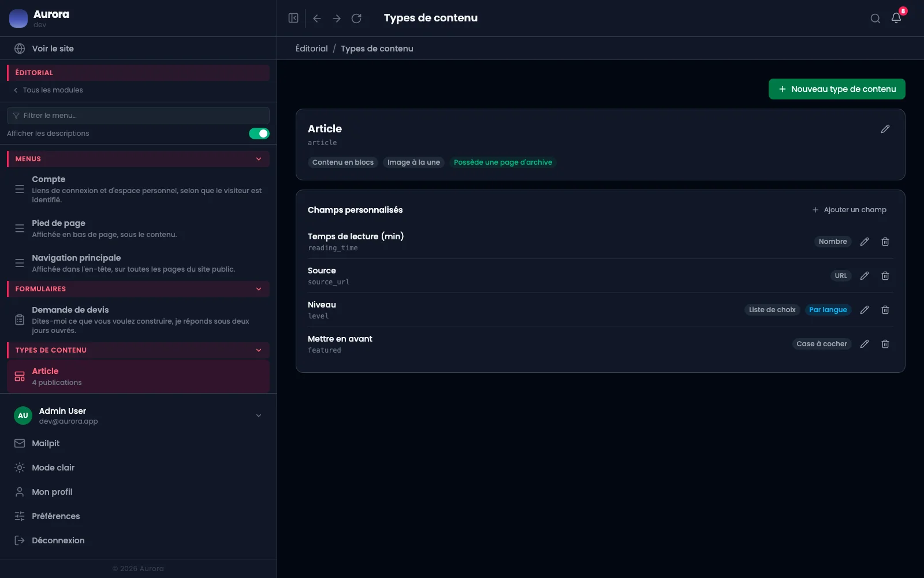Click the Contenu en blocs tag
Viewport: 924px width, 578px height.
pos(343,162)
